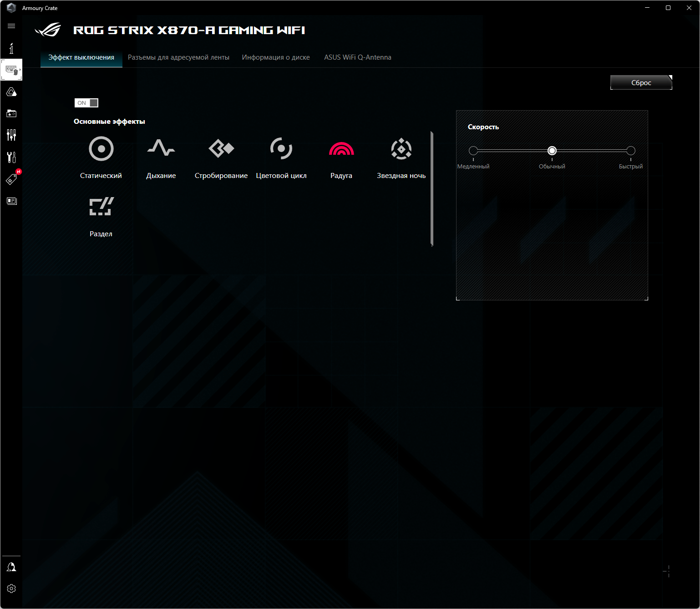This screenshot has width=700, height=609.
Task: Click the Сброс reset button
Action: pos(641,82)
